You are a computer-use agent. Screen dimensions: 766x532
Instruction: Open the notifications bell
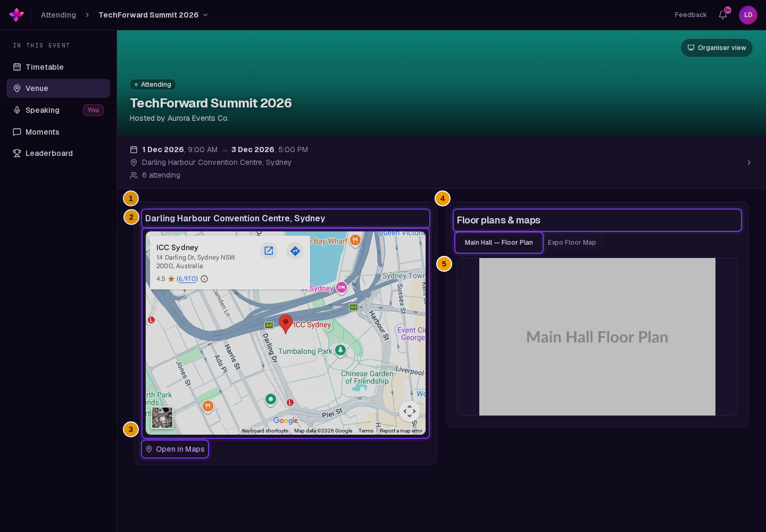(x=723, y=15)
